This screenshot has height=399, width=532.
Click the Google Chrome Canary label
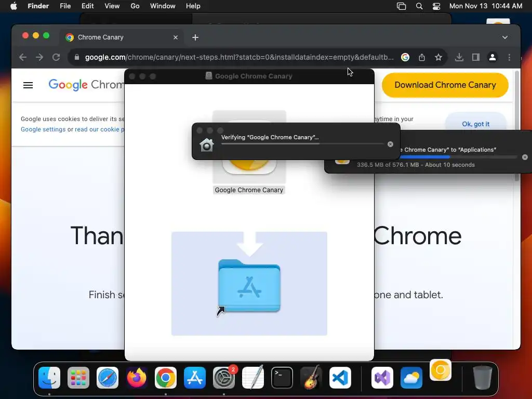coord(249,190)
